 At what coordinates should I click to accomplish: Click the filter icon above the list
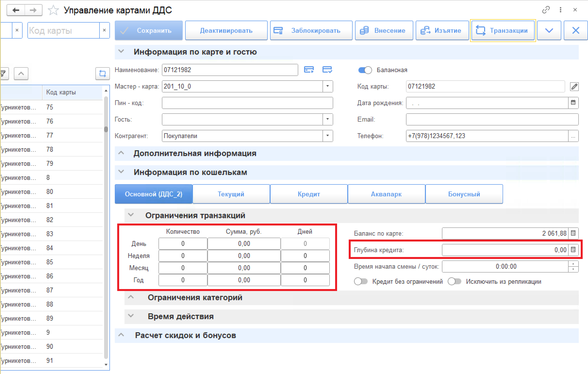3,73
